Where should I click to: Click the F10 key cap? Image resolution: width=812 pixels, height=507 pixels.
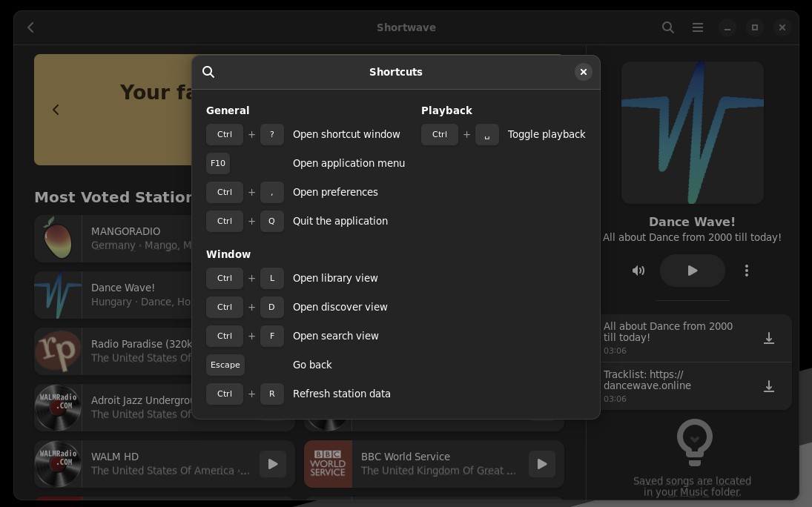[218, 163]
